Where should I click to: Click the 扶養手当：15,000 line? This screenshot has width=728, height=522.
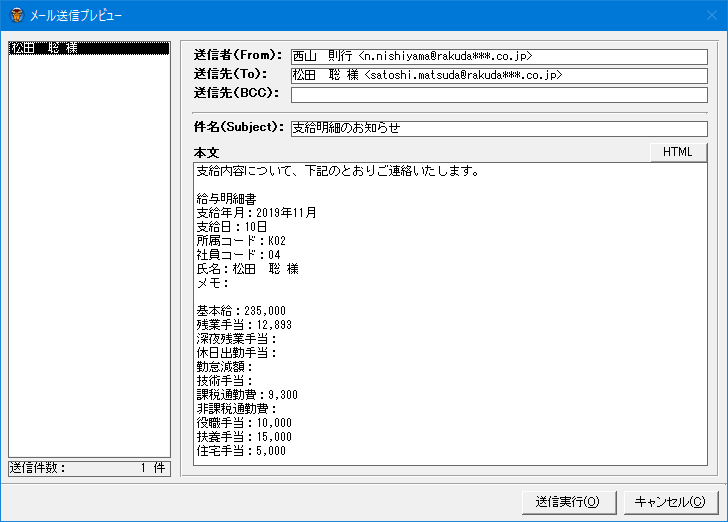(244, 437)
